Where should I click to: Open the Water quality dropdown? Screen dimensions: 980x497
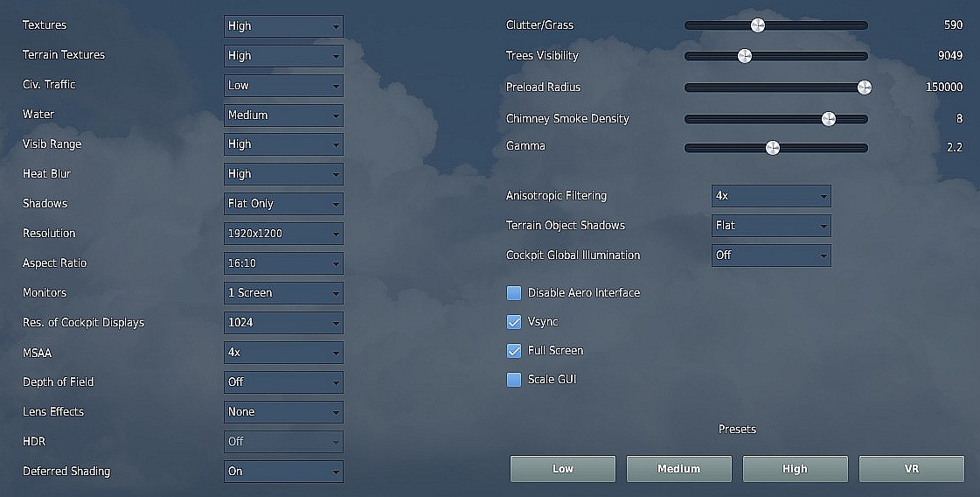283,115
